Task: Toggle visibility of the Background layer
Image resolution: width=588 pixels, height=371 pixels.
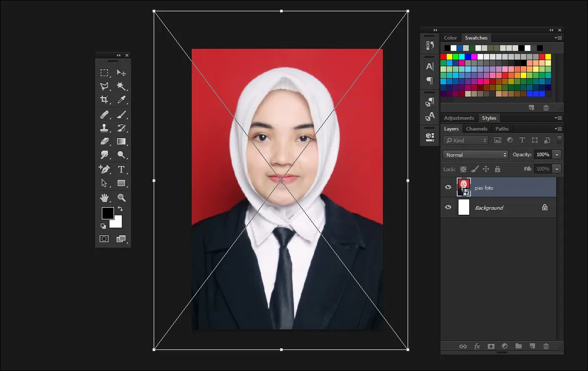Action: pos(448,208)
